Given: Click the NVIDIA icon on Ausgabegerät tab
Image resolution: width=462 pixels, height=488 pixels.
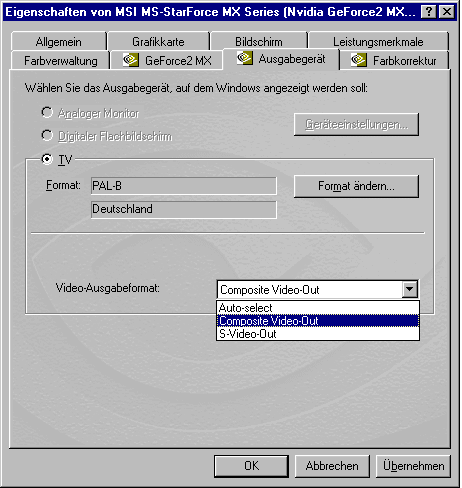Looking at the screenshot, I should 244,58.
